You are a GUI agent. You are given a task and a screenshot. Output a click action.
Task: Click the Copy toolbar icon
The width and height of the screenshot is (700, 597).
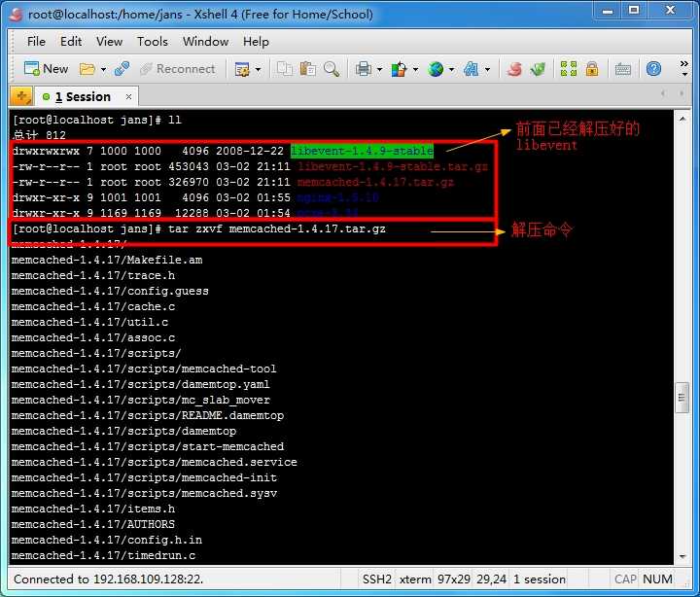tap(284, 69)
